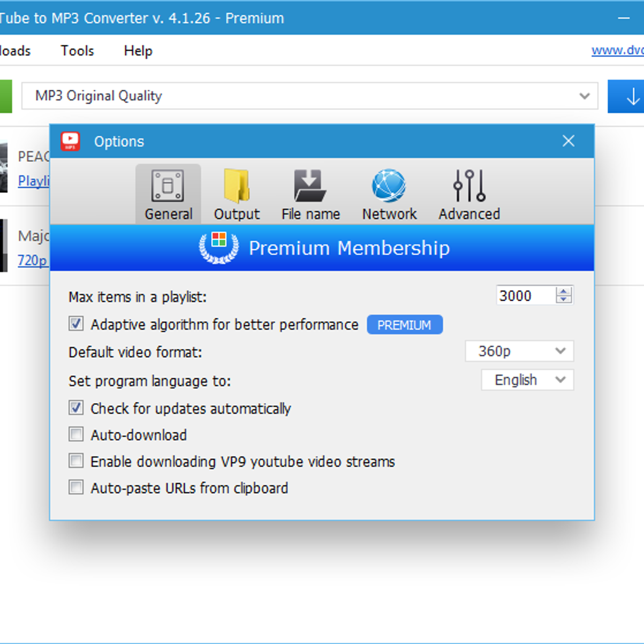Open the Downloads menu
The image size is (644, 644).
(x=15, y=51)
